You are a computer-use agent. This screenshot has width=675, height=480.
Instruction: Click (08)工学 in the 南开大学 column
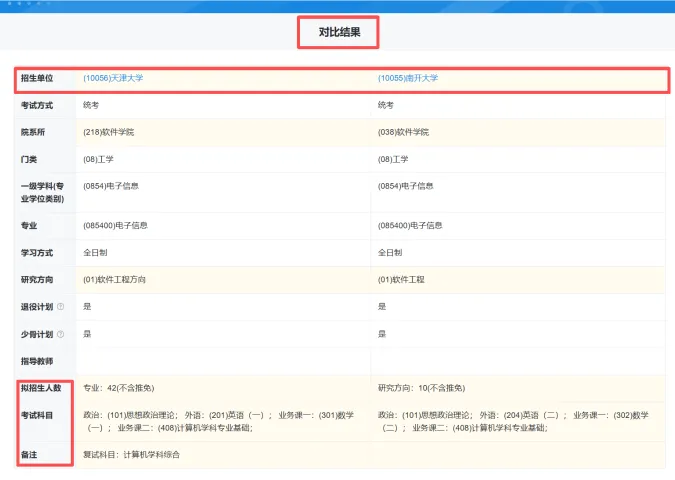coord(393,159)
